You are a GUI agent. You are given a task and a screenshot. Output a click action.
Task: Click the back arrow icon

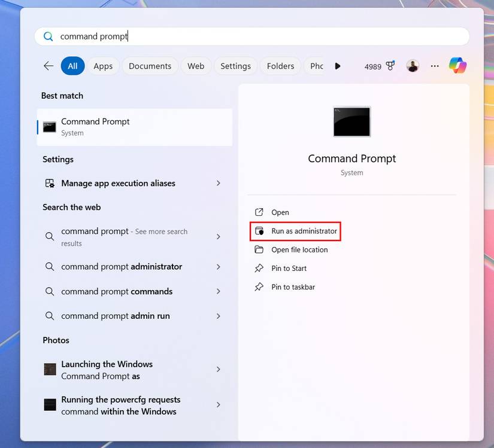coord(48,66)
